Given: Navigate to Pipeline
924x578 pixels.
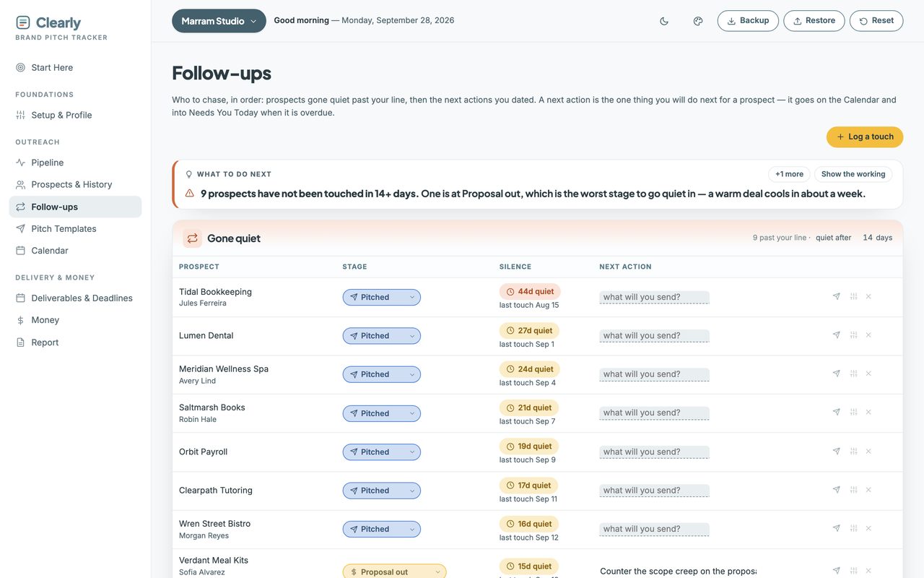Looking at the screenshot, I should tap(75, 163).
